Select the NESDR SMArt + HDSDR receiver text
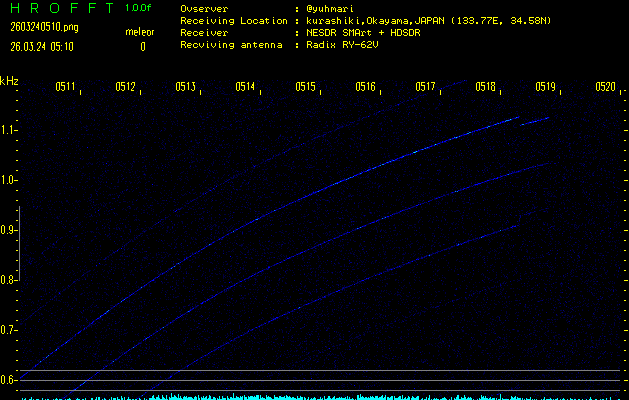Screen dimensions: 629x400 point(363,33)
